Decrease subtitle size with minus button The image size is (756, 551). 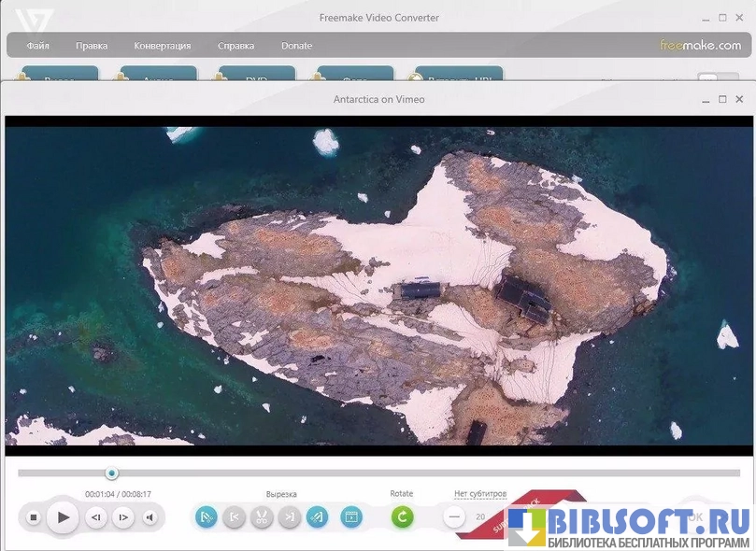pyautogui.click(x=454, y=516)
